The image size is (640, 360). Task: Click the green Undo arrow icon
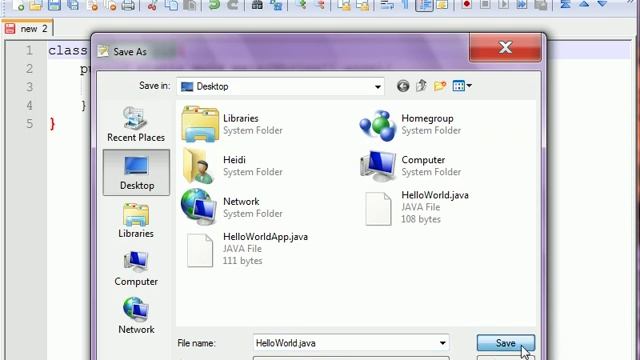214,4
